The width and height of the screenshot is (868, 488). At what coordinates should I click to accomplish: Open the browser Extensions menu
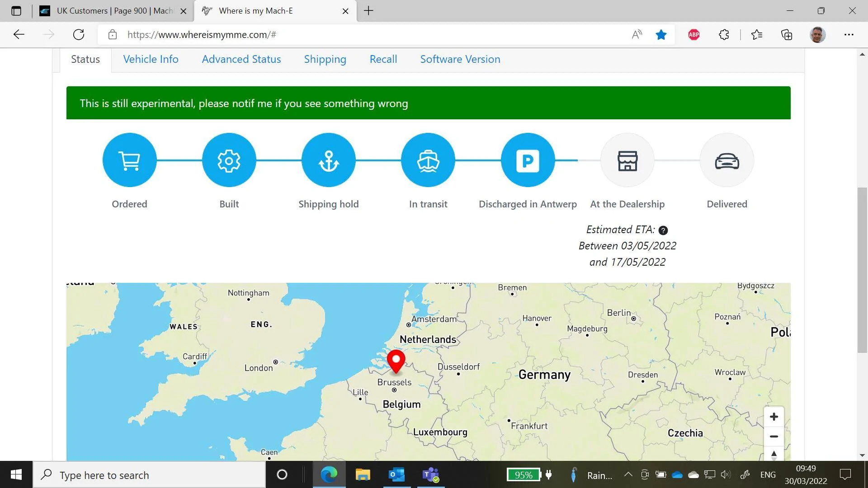(724, 34)
